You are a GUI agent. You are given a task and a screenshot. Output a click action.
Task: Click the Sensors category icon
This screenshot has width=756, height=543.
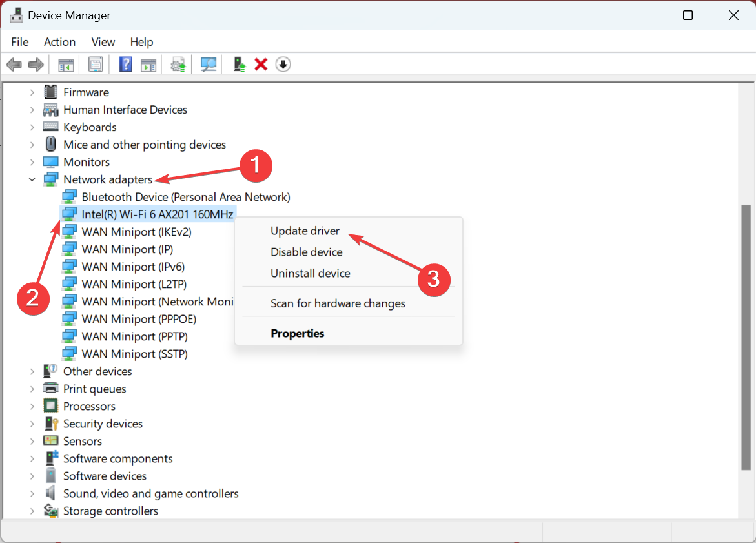click(50, 440)
